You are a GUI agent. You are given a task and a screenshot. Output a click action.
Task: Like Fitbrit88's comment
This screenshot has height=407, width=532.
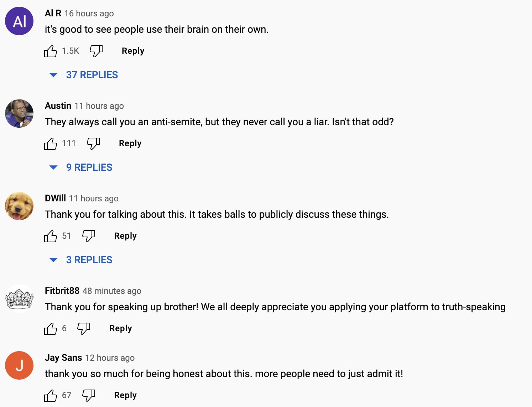51,329
